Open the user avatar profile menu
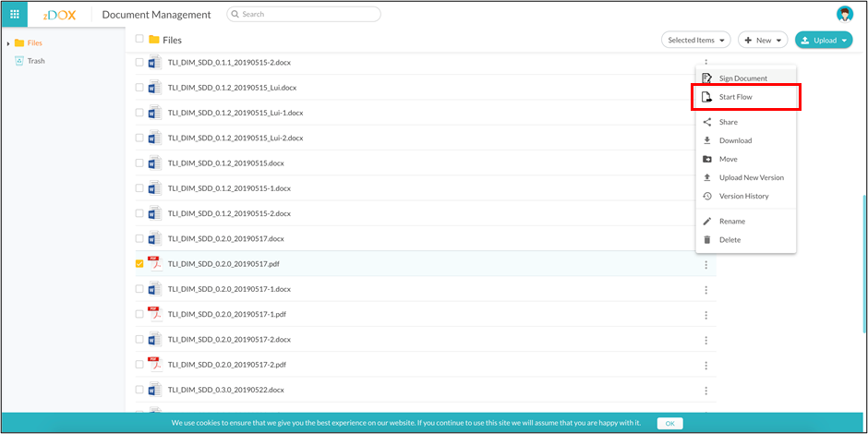This screenshot has height=434, width=868. [x=845, y=15]
